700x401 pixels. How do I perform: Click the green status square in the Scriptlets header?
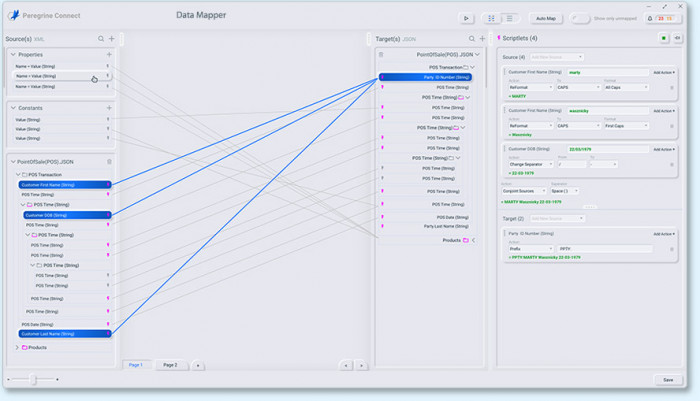[664, 38]
